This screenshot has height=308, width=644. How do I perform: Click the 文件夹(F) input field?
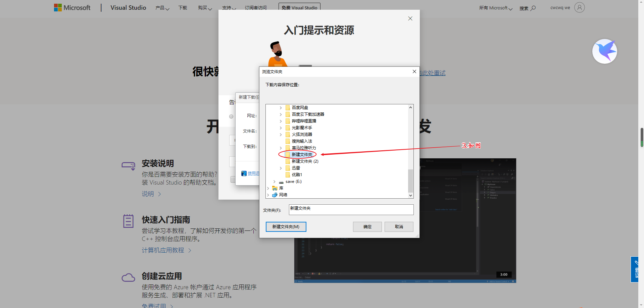click(351, 209)
